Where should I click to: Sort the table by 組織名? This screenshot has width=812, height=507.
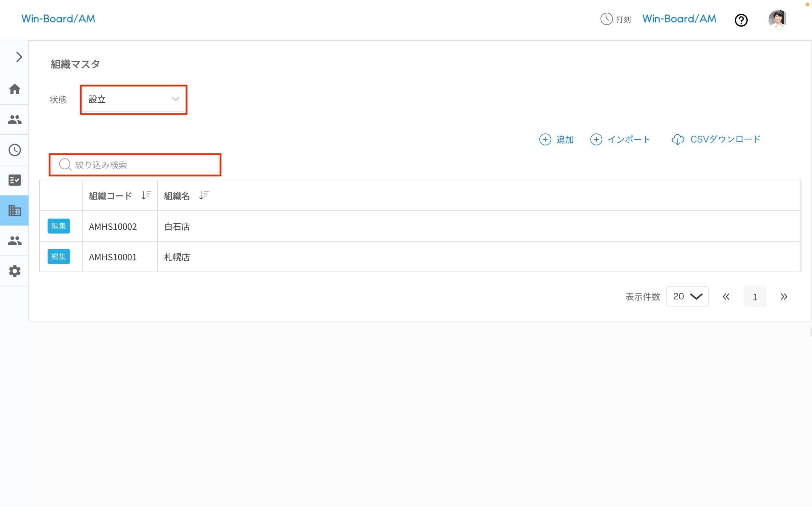204,195
